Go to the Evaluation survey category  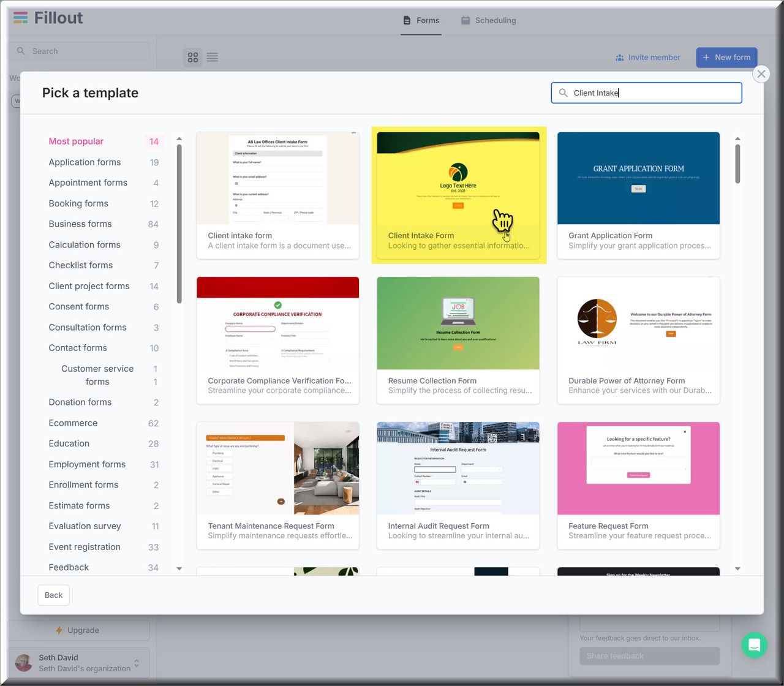103,526
